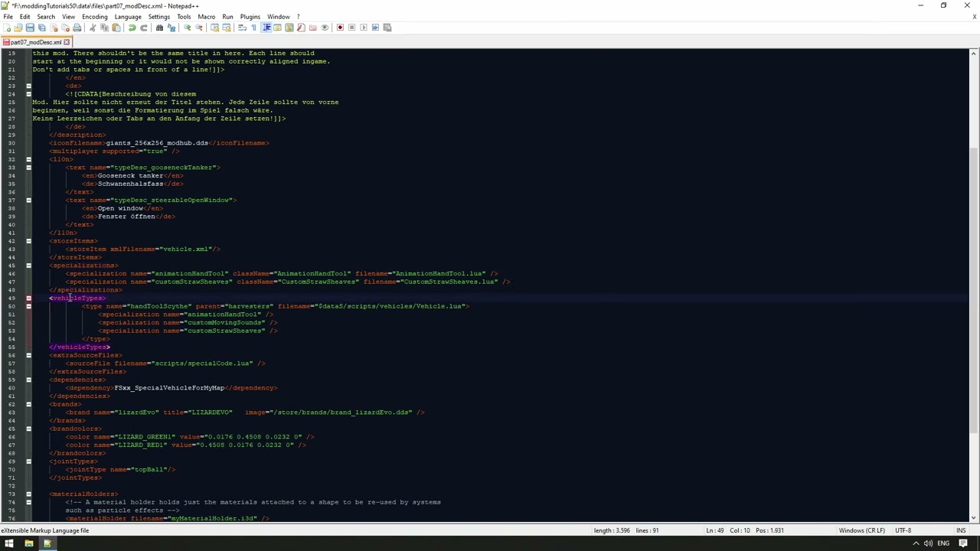Click the Close document toolbar icon
980x551 pixels.
click(54, 28)
